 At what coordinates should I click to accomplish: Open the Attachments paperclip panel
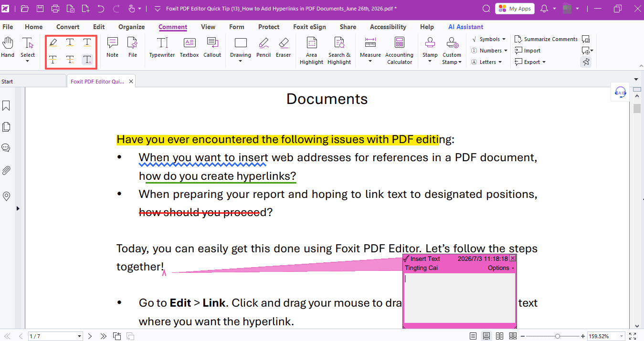click(7, 170)
